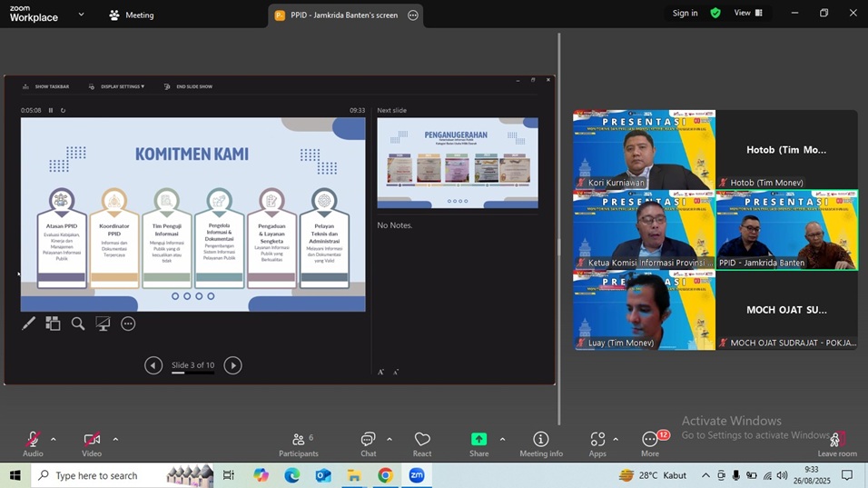The width and height of the screenshot is (868, 488).
Task: Select zoom into slide magnifier
Action: [78, 324]
